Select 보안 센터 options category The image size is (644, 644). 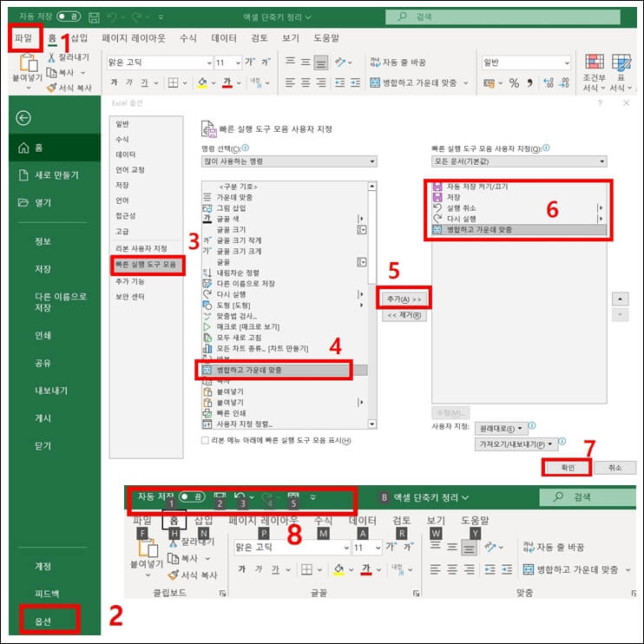(130, 297)
